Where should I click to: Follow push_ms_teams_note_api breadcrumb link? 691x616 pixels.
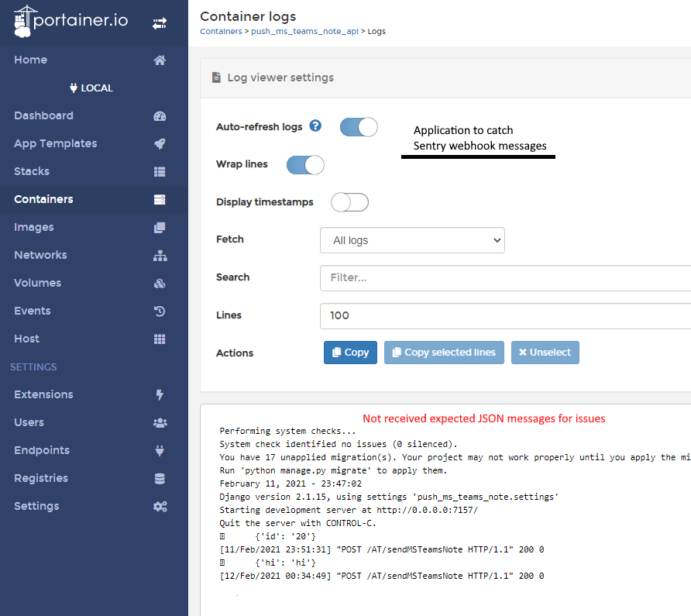[304, 31]
